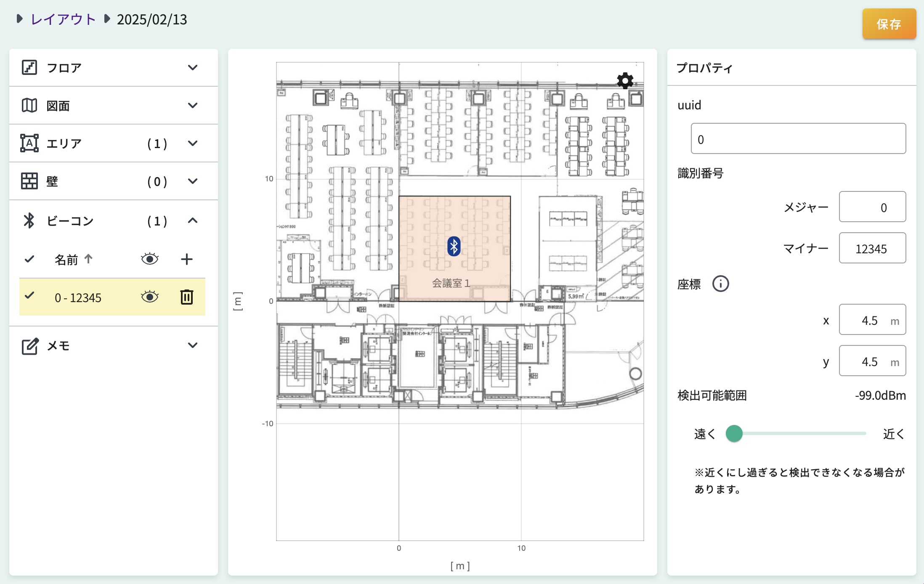Collapse the ビーコン section
This screenshot has height=584, width=924.
tap(193, 220)
